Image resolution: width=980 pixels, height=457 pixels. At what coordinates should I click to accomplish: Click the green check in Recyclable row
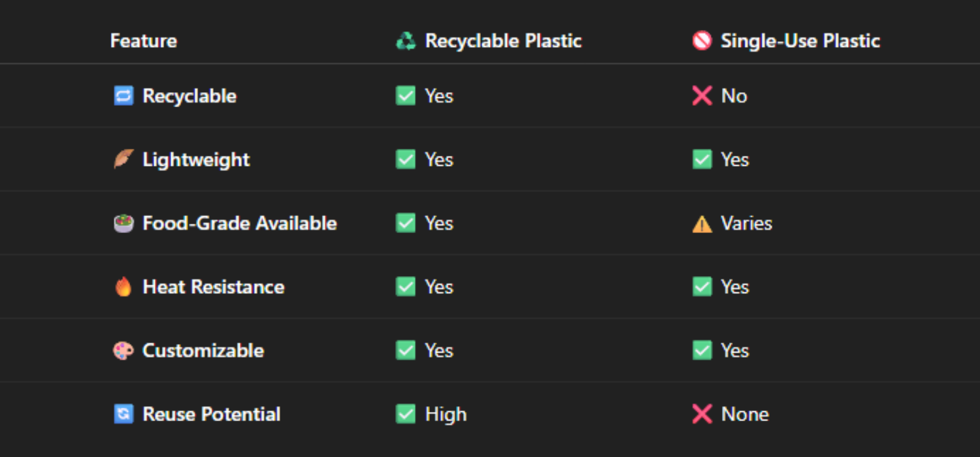click(406, 96)
